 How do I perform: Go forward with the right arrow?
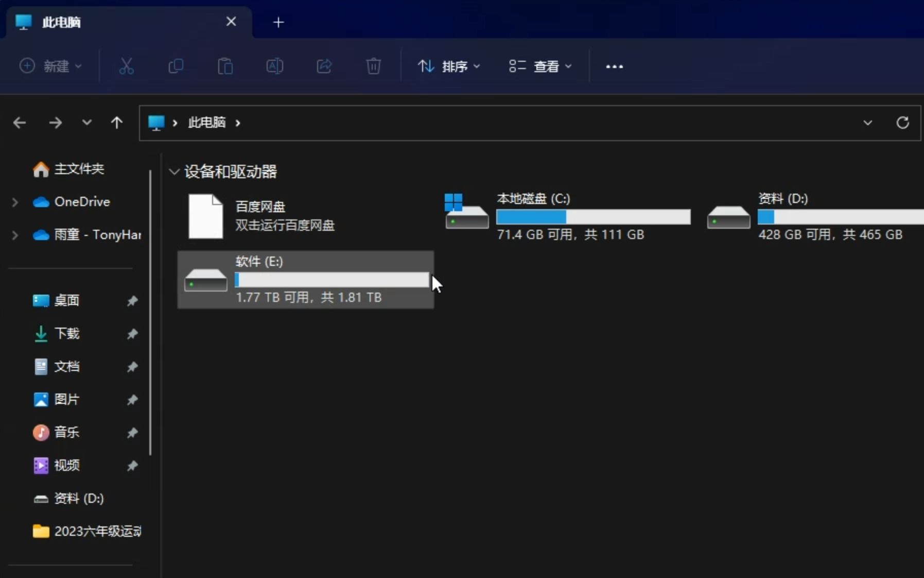tap(55, 123)
